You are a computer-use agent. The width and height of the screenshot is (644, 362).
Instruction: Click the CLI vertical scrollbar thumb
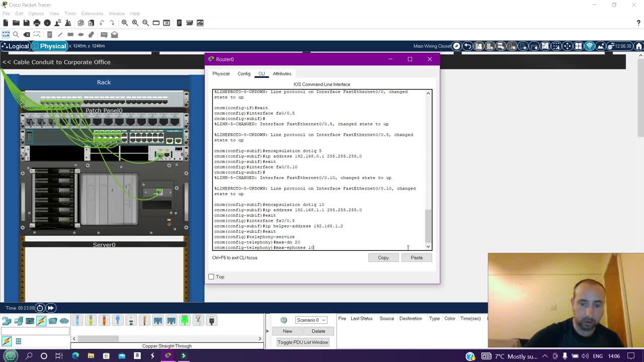click(428, 225)
